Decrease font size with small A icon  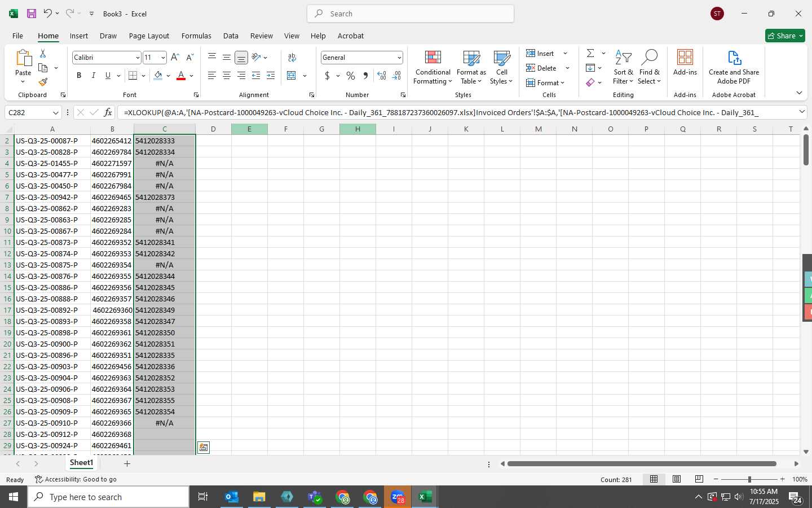(x=189, y=58)
